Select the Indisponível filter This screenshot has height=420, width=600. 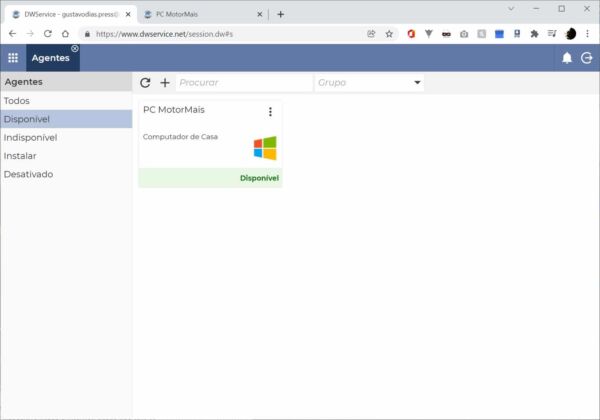[30, 137]
